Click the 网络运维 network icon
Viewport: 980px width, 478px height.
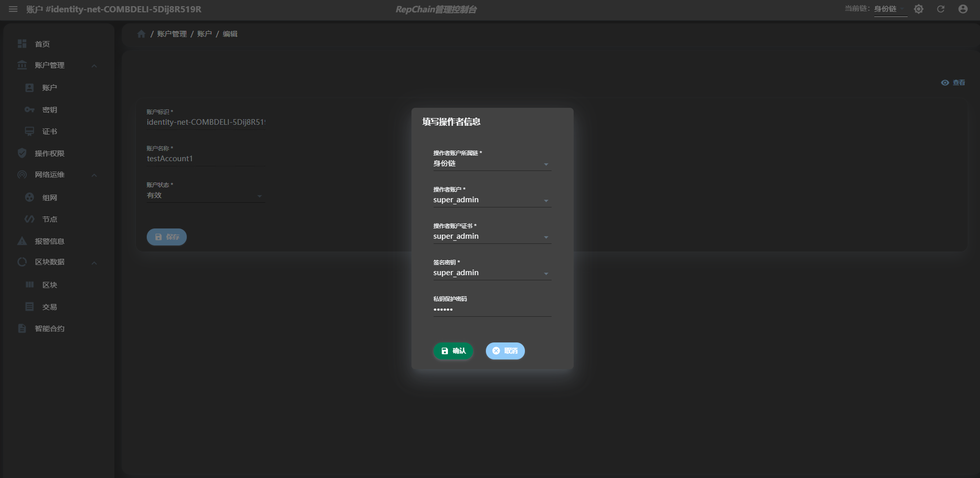pos(22,175)
